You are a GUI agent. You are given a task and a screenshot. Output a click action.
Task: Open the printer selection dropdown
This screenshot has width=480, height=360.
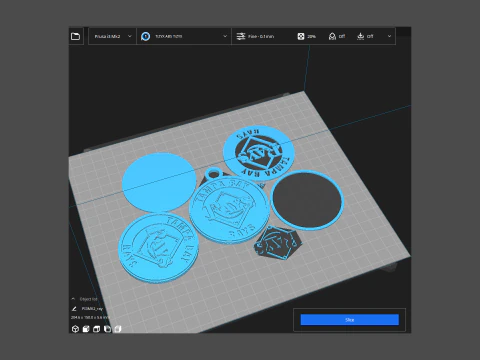[x=112, y=36]
